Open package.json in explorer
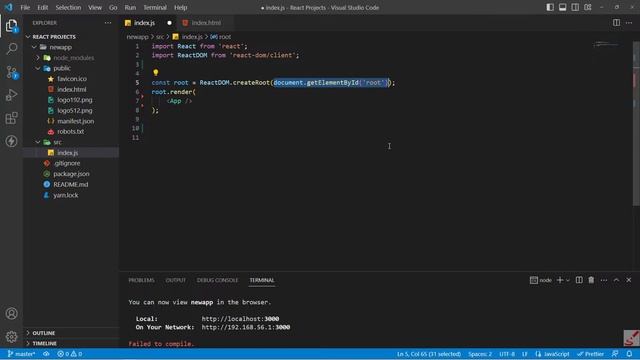The width and height of the screenshot is (640, 360). [72, 174]
